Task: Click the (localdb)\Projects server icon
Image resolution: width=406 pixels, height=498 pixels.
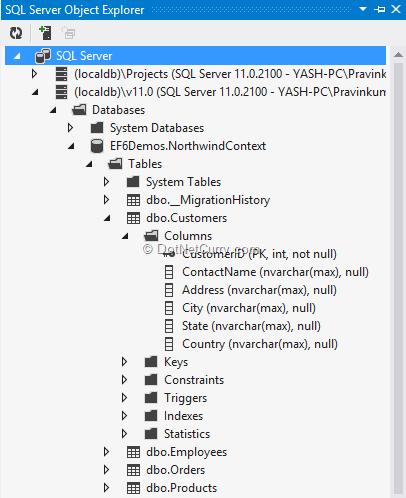Action: tap(61, 74)
